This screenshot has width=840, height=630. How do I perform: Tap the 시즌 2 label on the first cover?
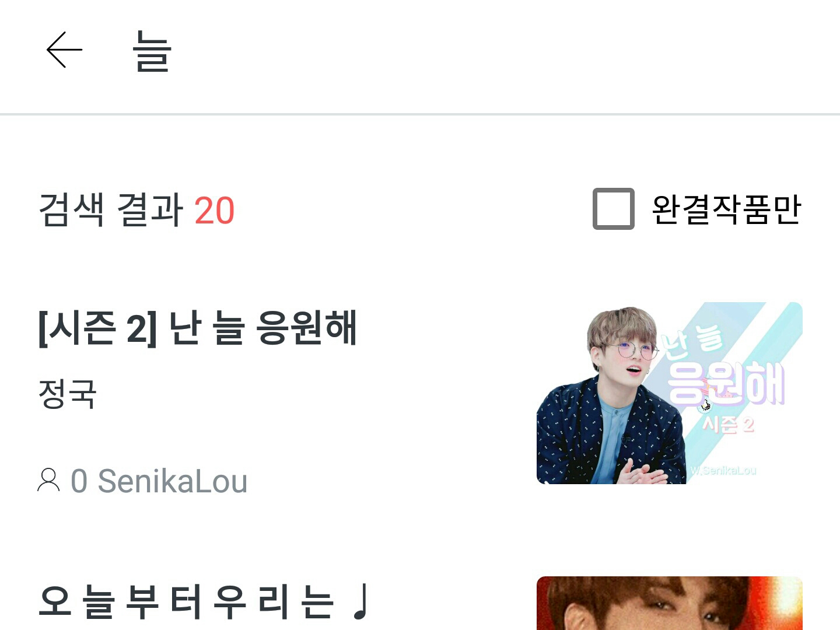pos(728,425)
